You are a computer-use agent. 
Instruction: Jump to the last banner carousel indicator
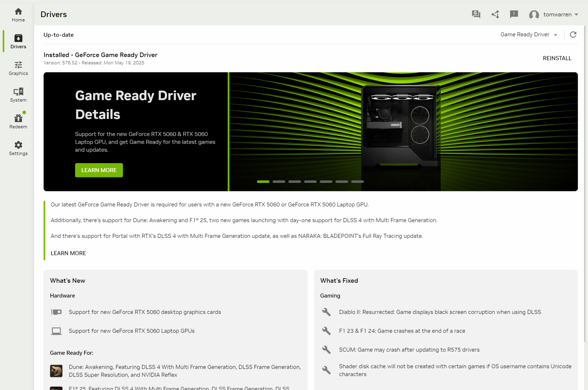[x=357, y=182]
